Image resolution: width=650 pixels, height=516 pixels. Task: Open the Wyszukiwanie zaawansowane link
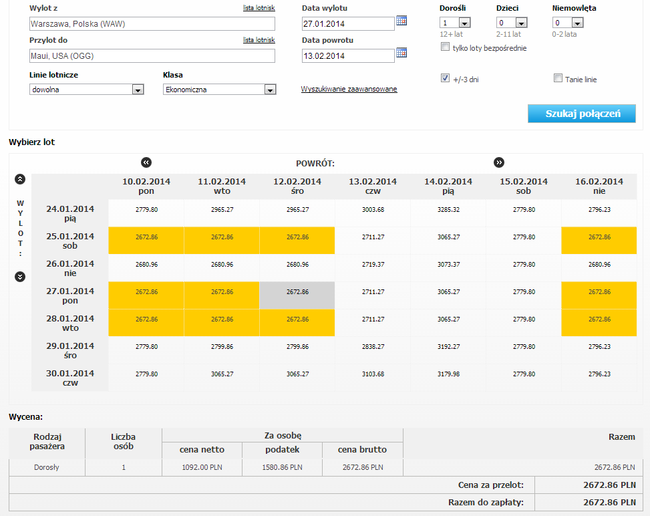(x=349, y=89)
